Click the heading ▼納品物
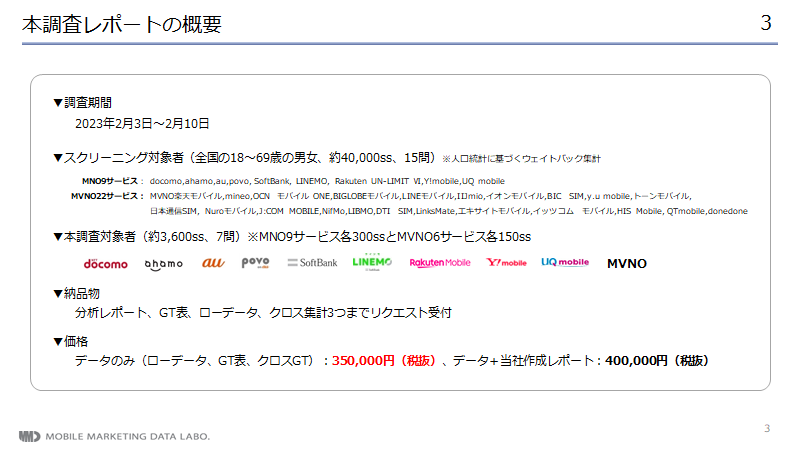This screenshot has width=800, height=450. click(77, 293)
